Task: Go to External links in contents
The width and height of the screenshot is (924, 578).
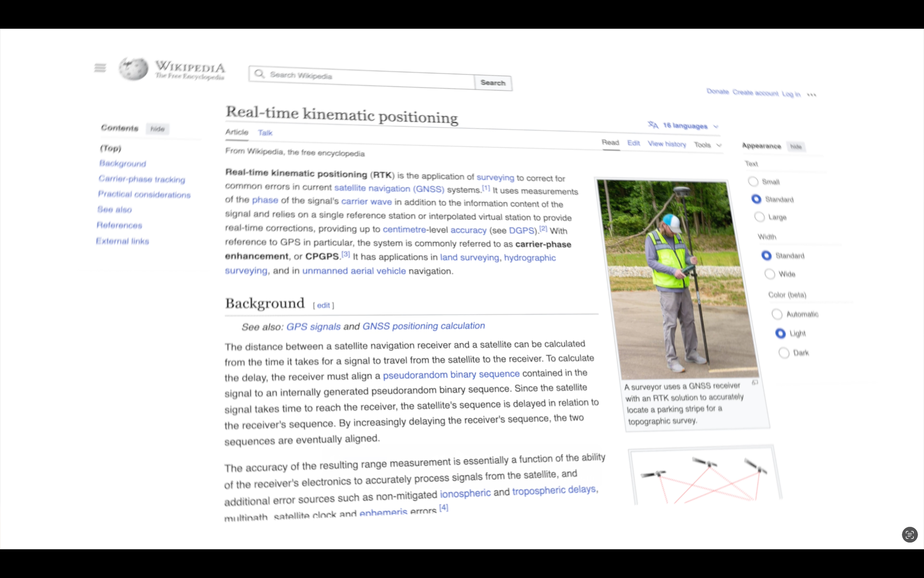Action: (122, 241)
